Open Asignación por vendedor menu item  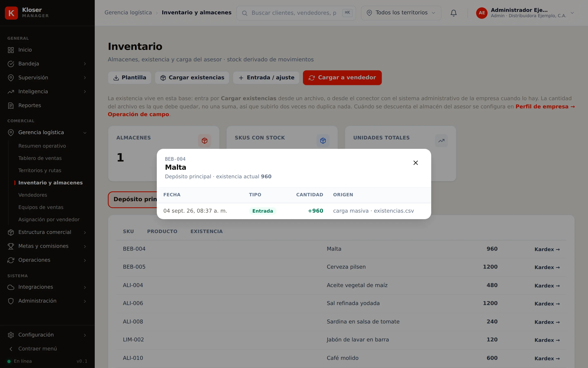coord(49,220)
